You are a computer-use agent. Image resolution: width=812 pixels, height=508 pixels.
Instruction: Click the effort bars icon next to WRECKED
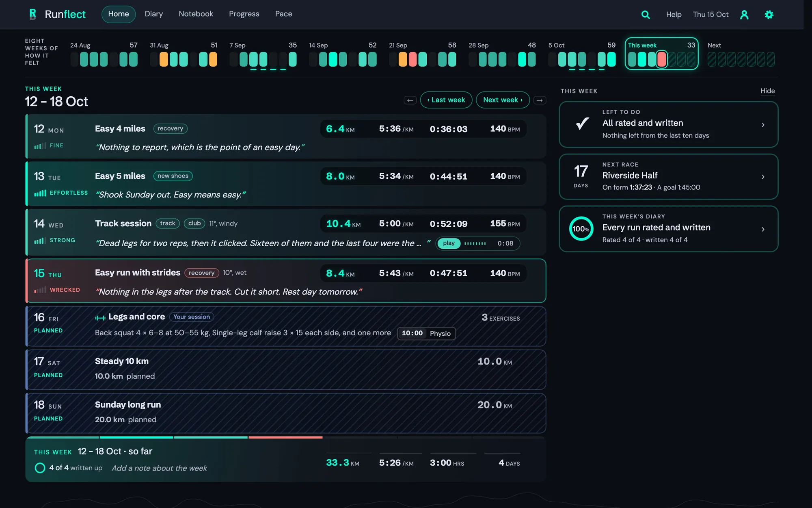pos(40,290)
